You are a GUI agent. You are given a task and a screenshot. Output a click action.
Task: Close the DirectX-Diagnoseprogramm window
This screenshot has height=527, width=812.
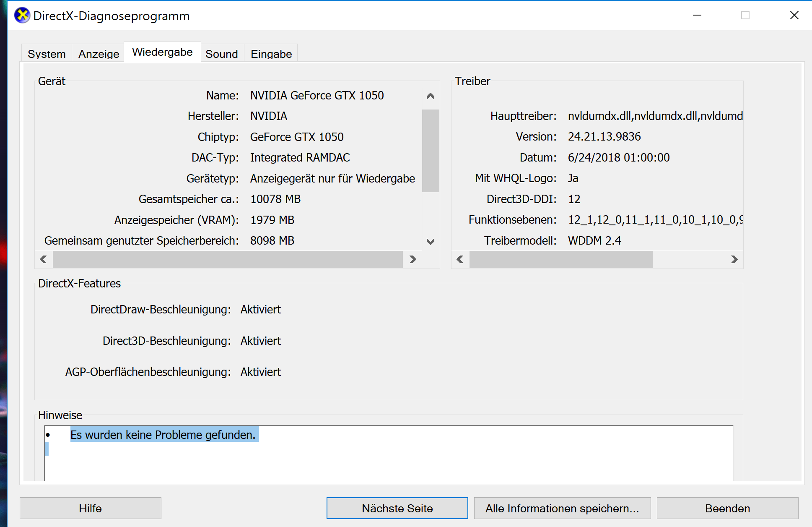click(794, 16)
